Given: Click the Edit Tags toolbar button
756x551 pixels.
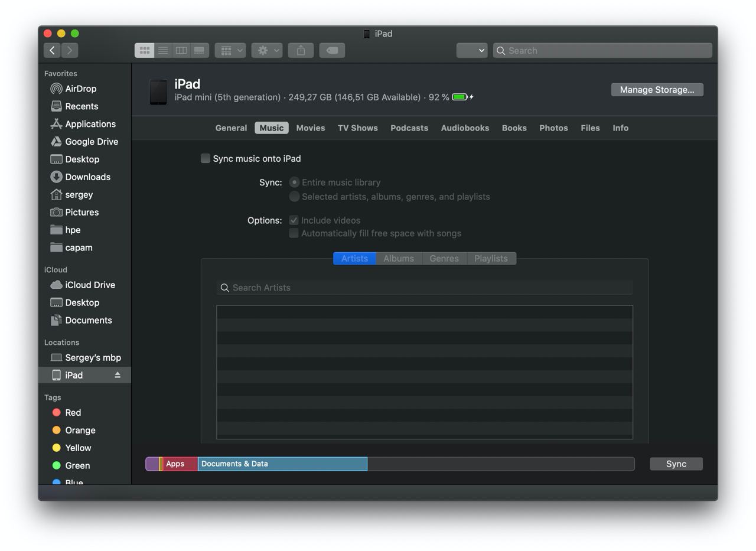Looking at the screenshot, I should [332, 50].
